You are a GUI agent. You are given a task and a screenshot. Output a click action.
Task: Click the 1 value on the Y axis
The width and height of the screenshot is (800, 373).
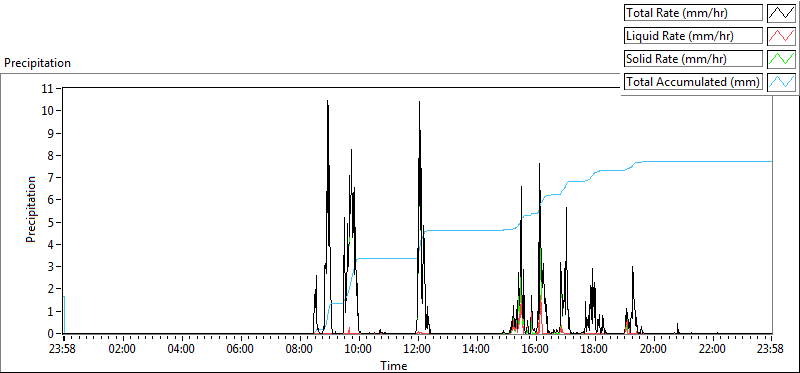(52, 311)
